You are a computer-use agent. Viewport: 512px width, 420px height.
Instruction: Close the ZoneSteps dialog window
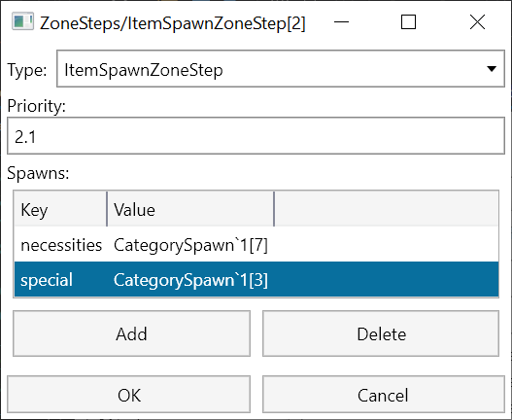pyautogui.click(x=477, y=22)
